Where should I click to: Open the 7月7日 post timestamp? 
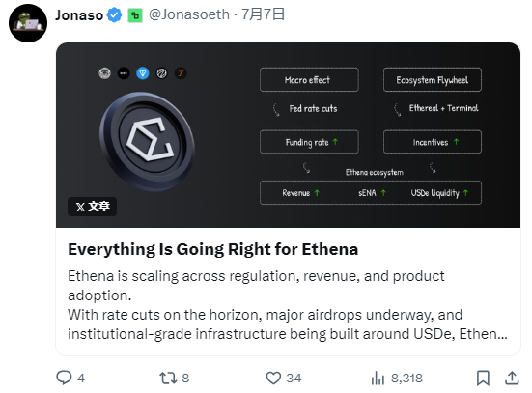pos(263,14)
